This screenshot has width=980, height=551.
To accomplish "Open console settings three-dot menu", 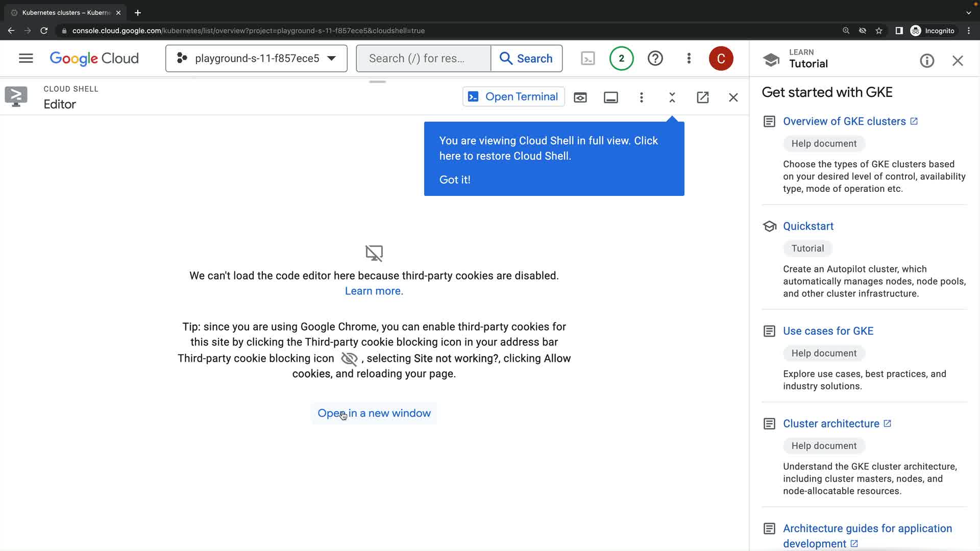I will (x=689, y=58).
